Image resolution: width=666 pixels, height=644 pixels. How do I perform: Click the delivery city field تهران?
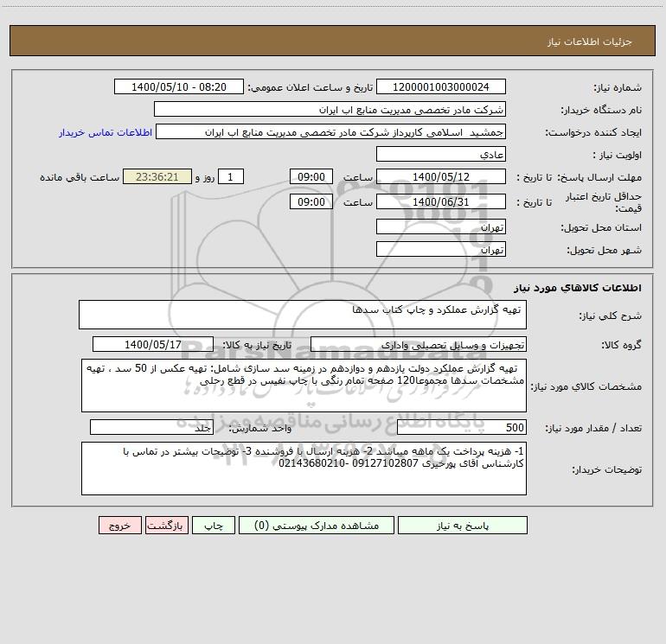point(441,249)
